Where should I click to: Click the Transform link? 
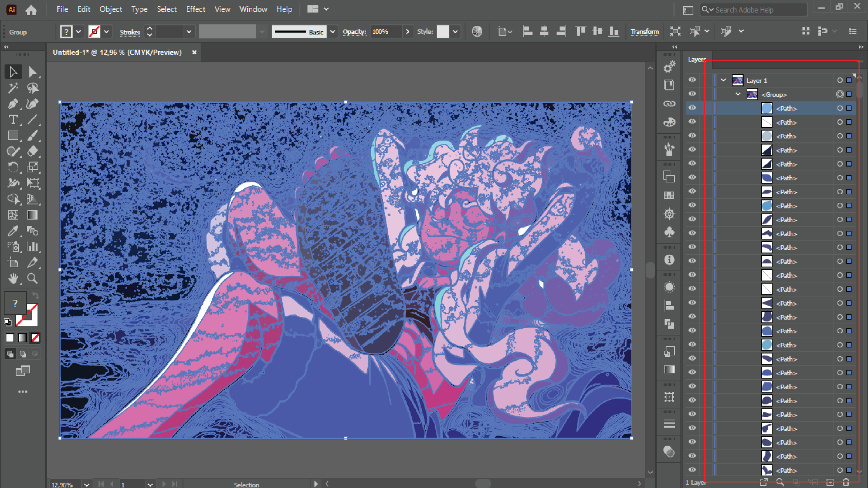coord(644,32)
